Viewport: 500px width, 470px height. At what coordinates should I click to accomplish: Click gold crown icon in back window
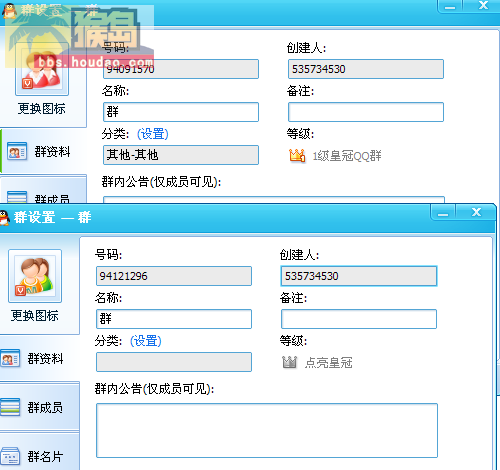click(297, 155)
